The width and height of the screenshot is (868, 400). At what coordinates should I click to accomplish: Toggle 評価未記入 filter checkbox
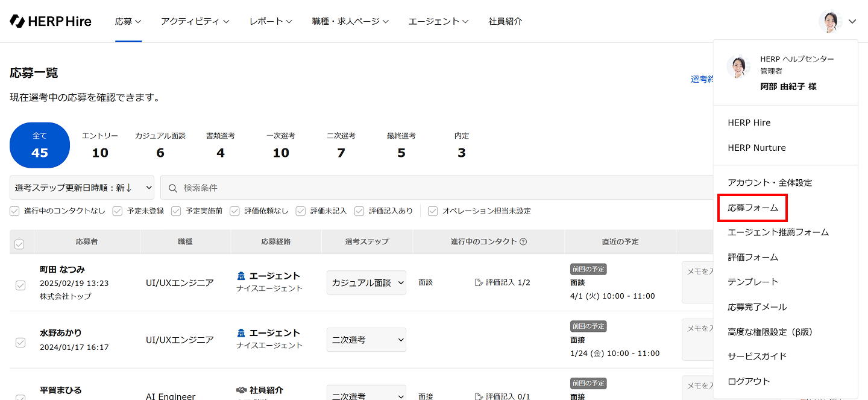(x=301, y=211)
